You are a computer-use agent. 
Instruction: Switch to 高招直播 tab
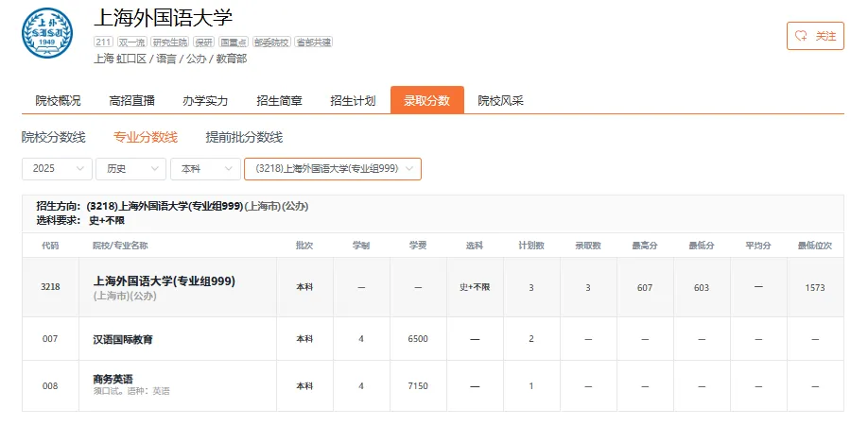click(x=131, y=101)
